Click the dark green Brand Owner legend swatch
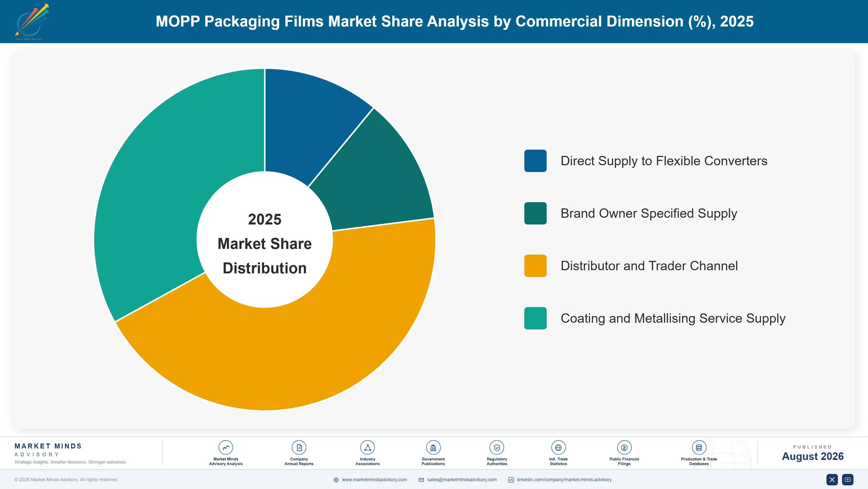The width and height of the screenshot is (868, 489). 535,213
